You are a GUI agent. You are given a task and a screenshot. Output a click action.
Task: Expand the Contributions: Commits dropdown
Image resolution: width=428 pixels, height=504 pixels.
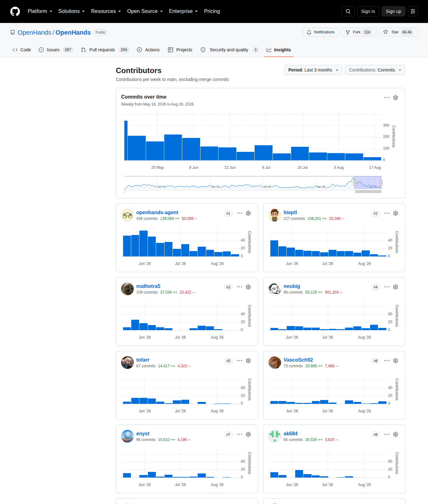pyautogui.click(x=375, y=70)
